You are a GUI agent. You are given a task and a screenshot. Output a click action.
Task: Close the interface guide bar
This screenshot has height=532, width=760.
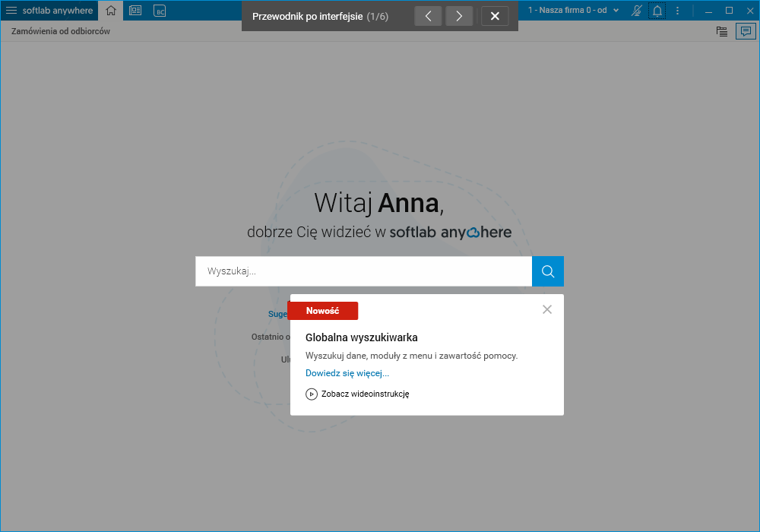(x=495, y=16)
